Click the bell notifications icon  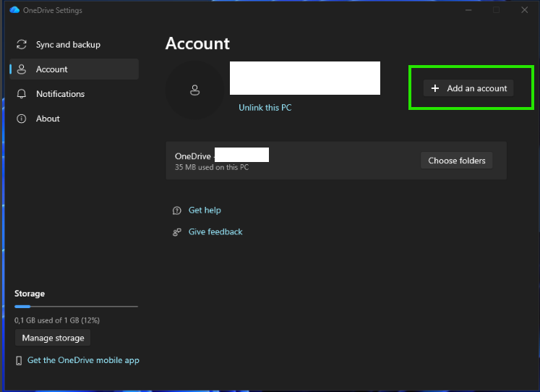point(22,94)
